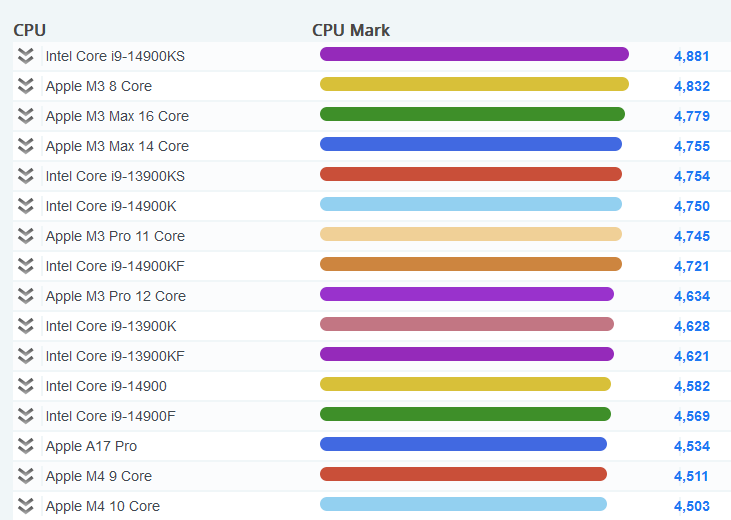Click chevron icon beside Intel Core i9-13900KF
The width and height of the screenshot is (731, 520).
point(26,356)
